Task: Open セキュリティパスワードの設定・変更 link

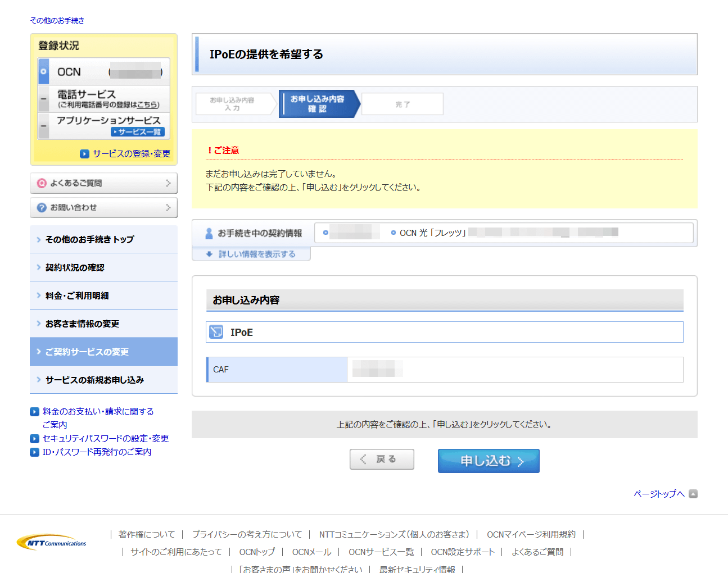Action: click(106, 439)
